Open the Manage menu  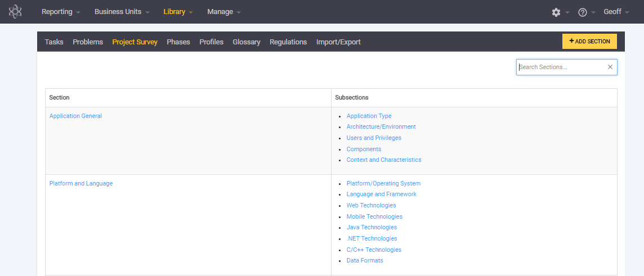[x=223, y=12]
